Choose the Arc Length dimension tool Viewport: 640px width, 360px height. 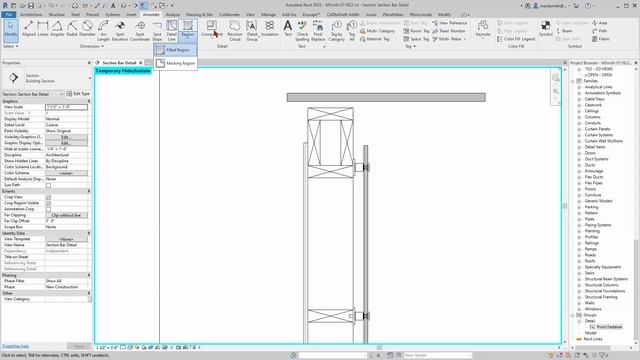[103, 31]
